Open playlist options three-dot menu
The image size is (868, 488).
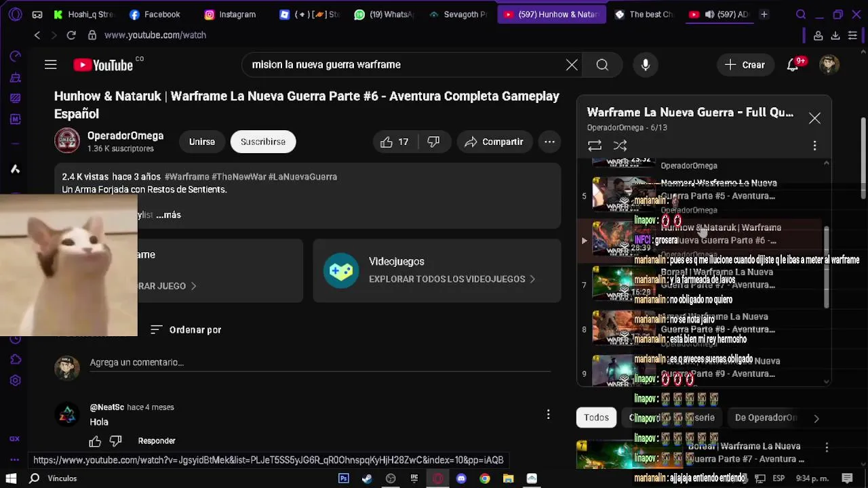(x=814, y=146)
